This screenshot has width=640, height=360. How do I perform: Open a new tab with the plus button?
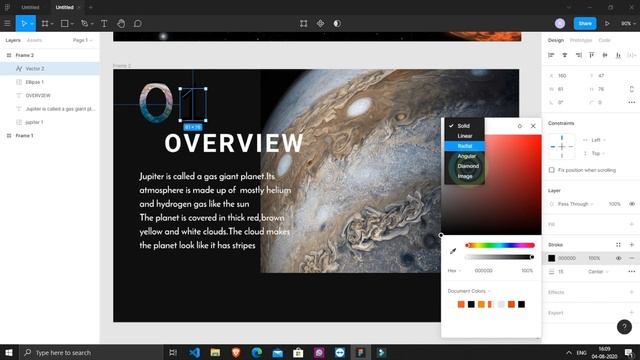point(91,7)
